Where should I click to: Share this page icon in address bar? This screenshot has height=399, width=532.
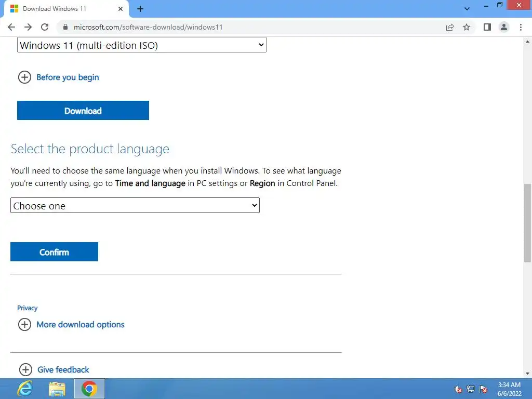point(450,27)
